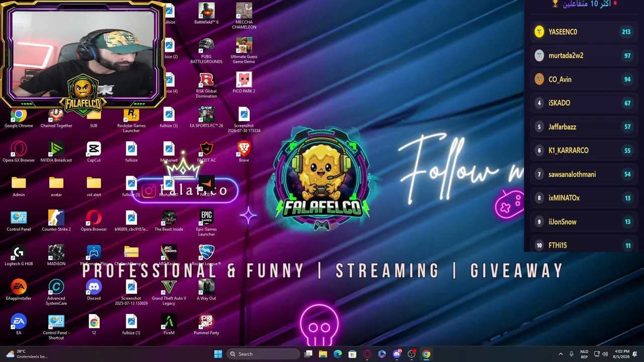Select the Ultimate Guess Game Demo icon
Screen dimensions: 644x362
(x=244, y=51)
